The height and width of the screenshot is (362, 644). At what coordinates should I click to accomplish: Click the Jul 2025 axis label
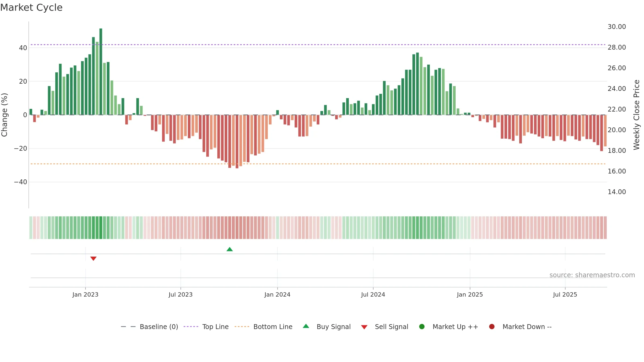[565, 294]
